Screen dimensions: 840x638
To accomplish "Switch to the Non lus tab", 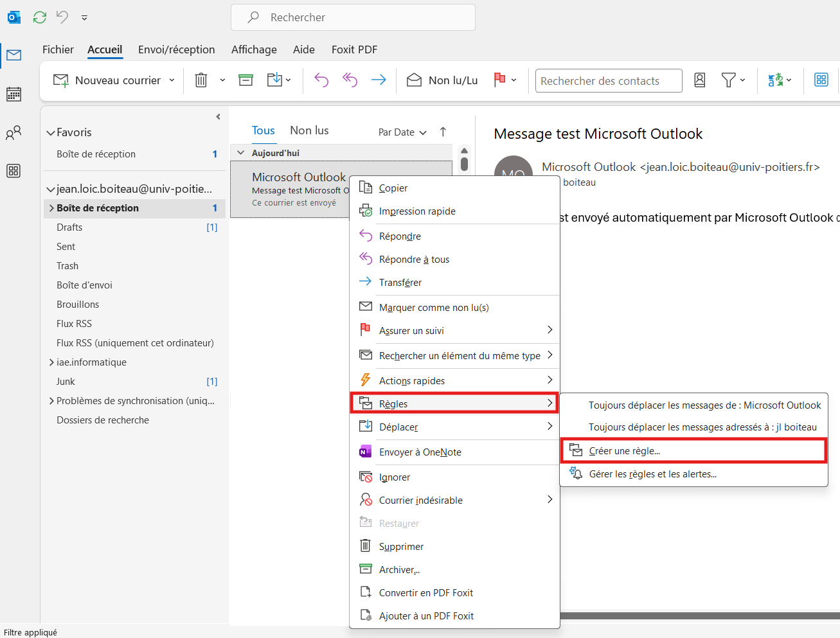I will [309, 130].
